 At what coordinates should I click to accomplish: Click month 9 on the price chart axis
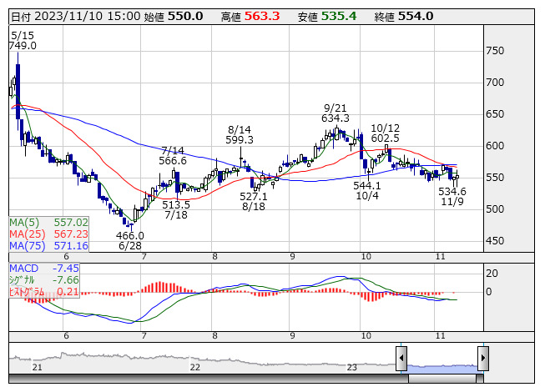click(x=292, y=257)
